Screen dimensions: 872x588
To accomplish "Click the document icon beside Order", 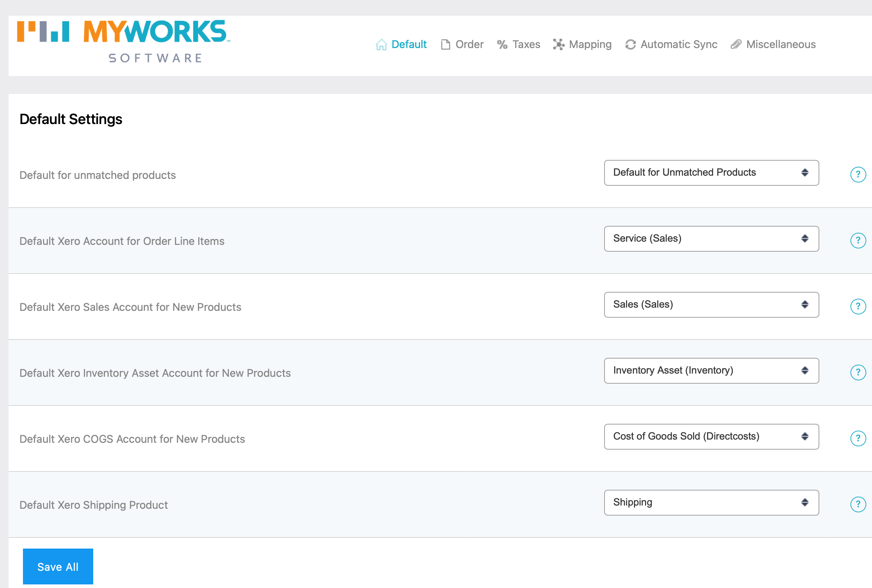I will 445,44.
